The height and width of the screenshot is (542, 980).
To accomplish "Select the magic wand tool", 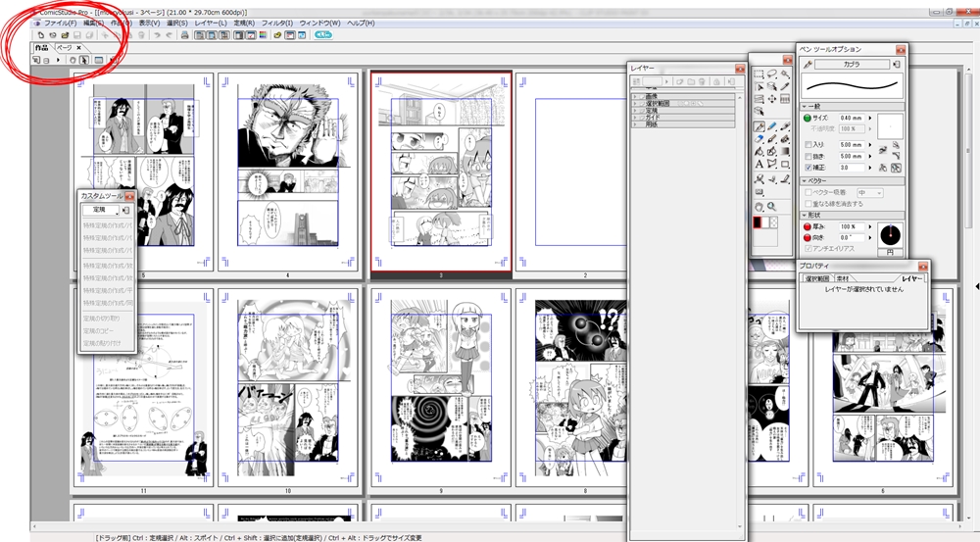I will coord(785,74).
